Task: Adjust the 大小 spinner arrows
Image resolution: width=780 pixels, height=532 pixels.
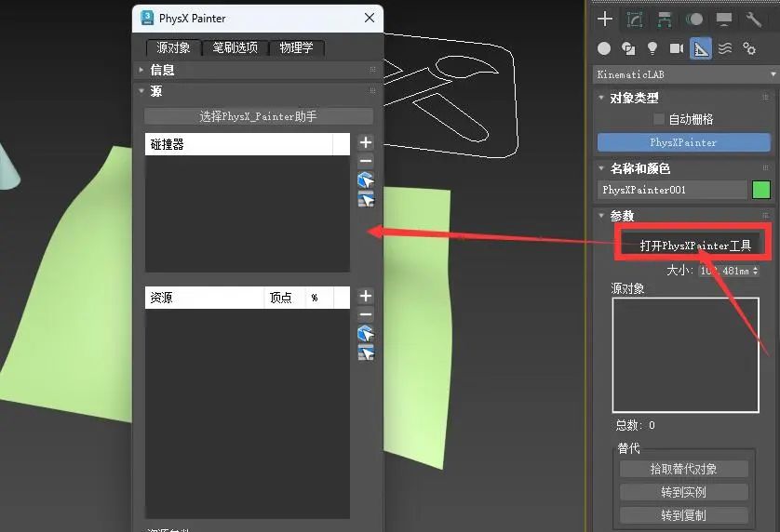Action: (x=756, y=271)
